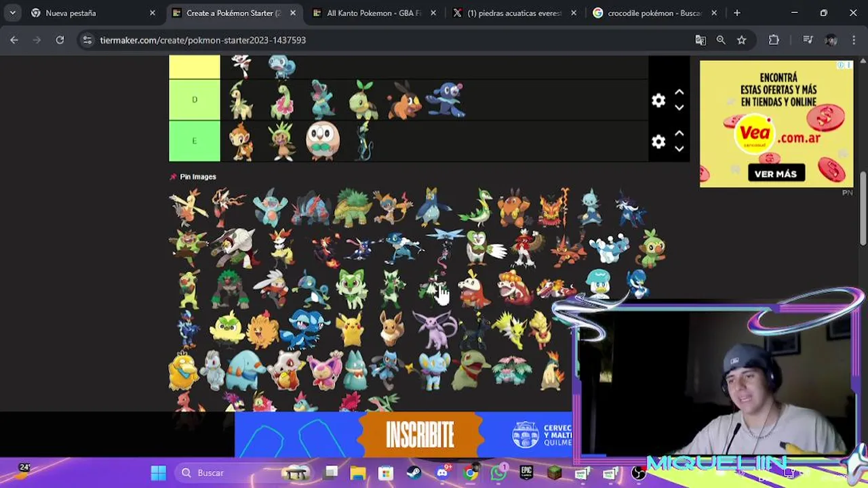Move tier E row up
This screenshot has height=488, width=868.
point(679,134)
